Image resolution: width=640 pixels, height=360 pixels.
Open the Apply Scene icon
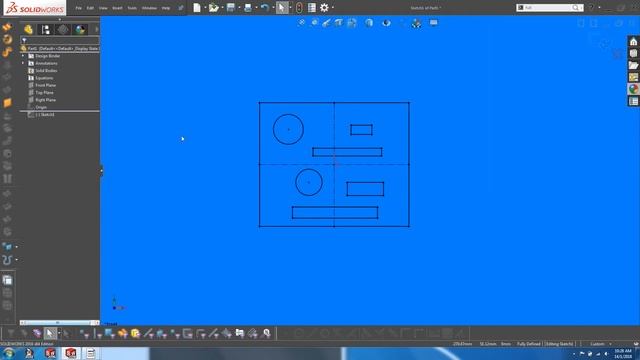coord(416,23)
